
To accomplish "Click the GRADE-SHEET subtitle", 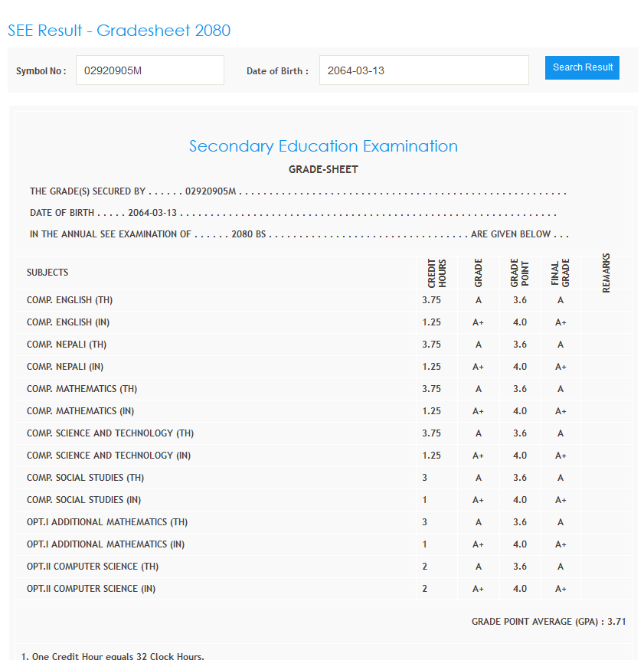I will tap(323, 169).
